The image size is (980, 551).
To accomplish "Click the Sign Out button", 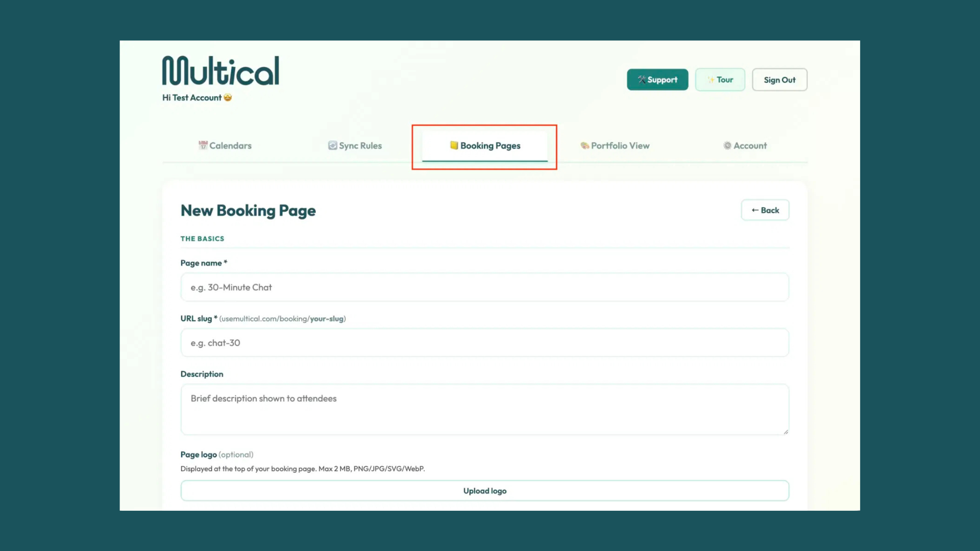I will point(779,80).
